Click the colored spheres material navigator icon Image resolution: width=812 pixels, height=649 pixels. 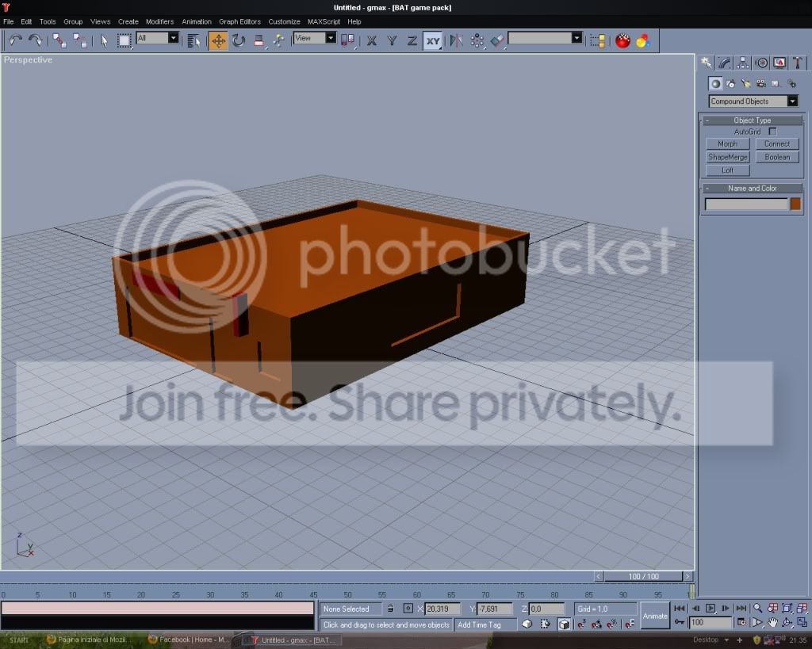(x=642, y=40)
